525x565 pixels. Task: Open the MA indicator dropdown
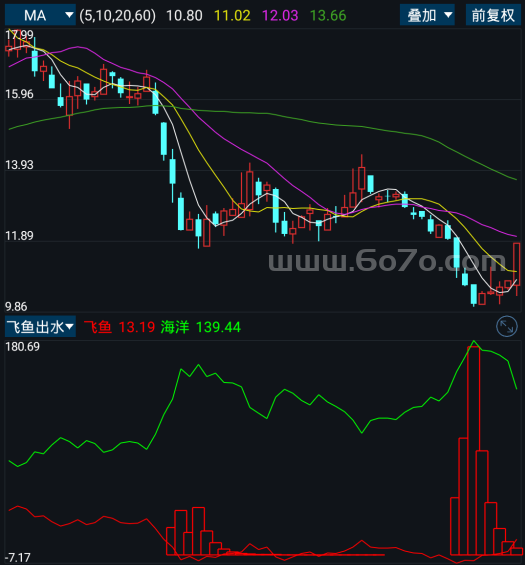click(40, 15)
